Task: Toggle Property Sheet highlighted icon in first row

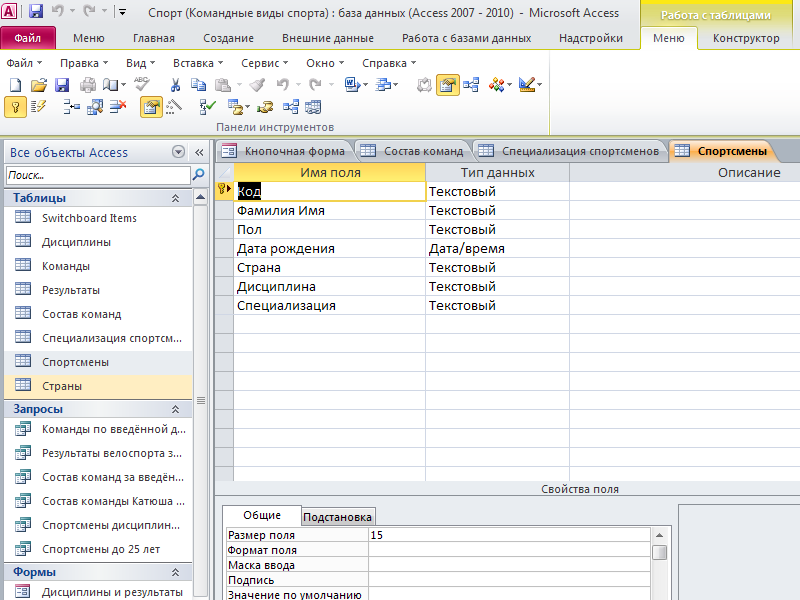Action: click(x=447, y=85)
